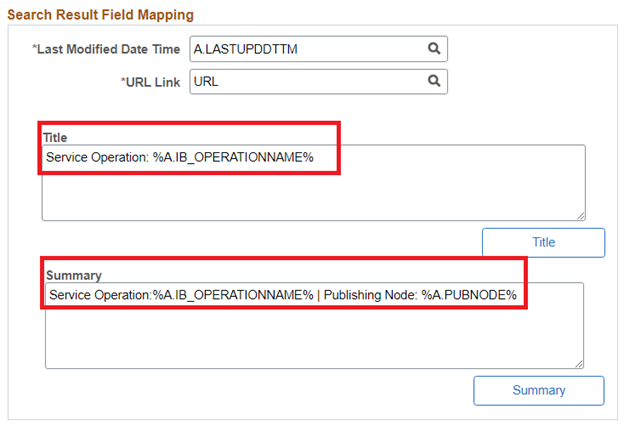Viewport: 624px width, 426px height.
Task: Click the Summary text area resize handle
Action: [x=578, y=362]
